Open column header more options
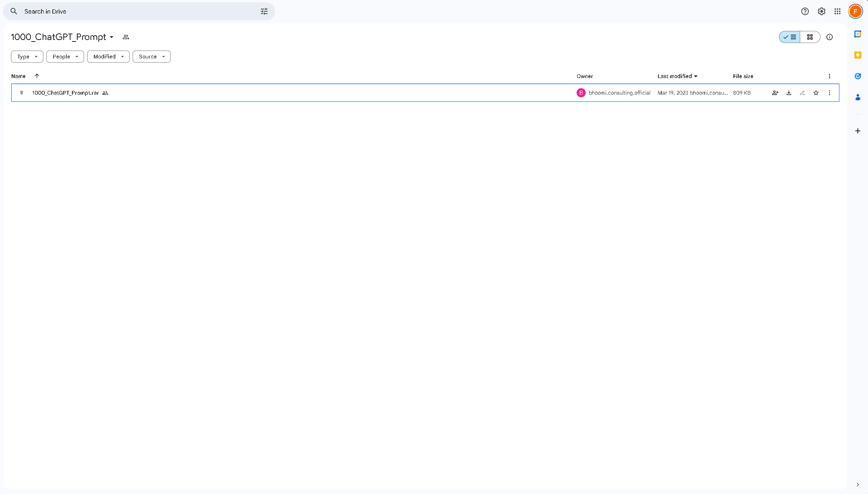The image size is (868, 494). 830,76
